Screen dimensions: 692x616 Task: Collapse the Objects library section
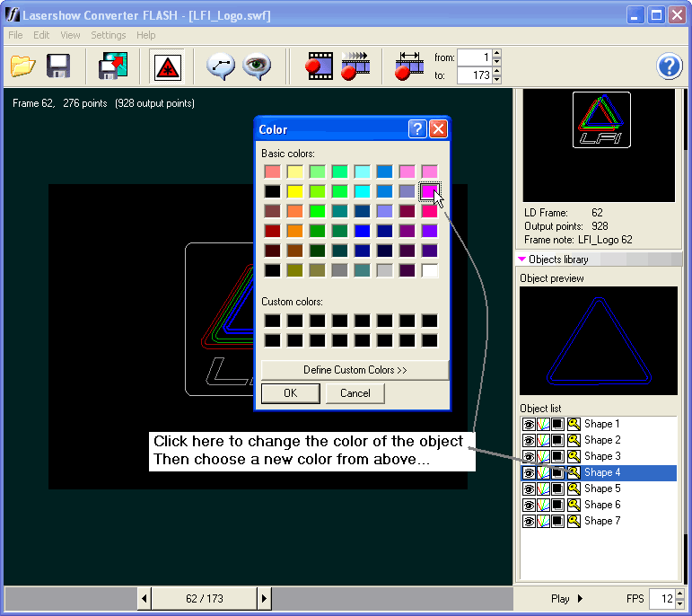click(x=521, y=260)
